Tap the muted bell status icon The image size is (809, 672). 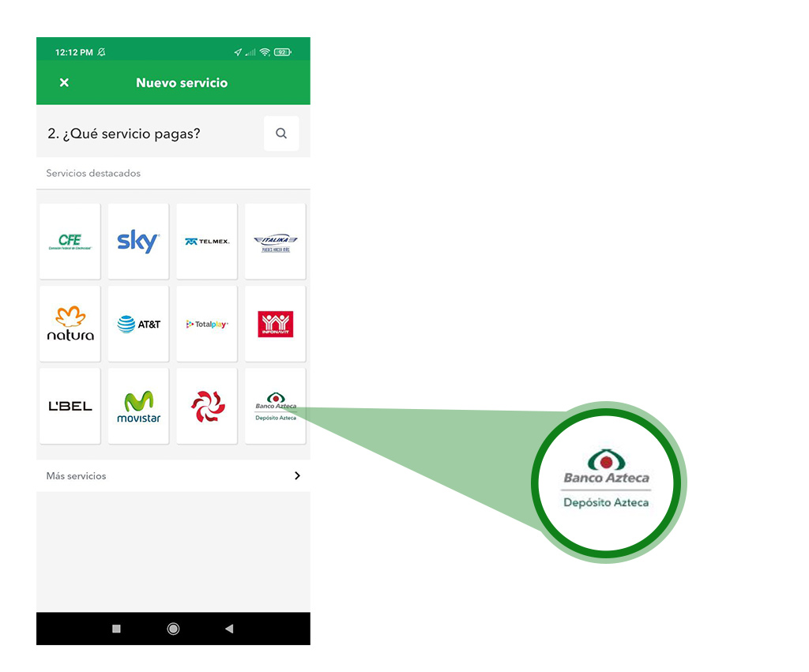[102, 52]
